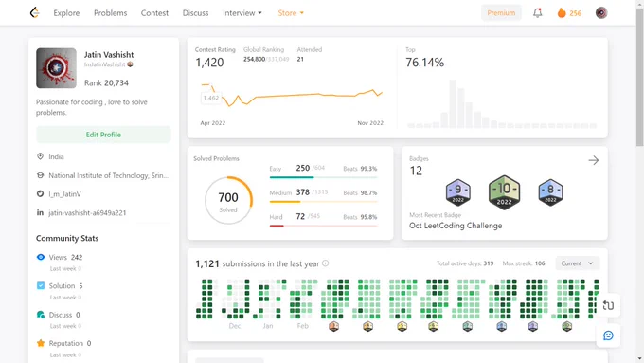Open jatin-vashisht-a6949a221 LinkedIn link
This screenshot has height=363, width=644.
(x=87, y=213)
